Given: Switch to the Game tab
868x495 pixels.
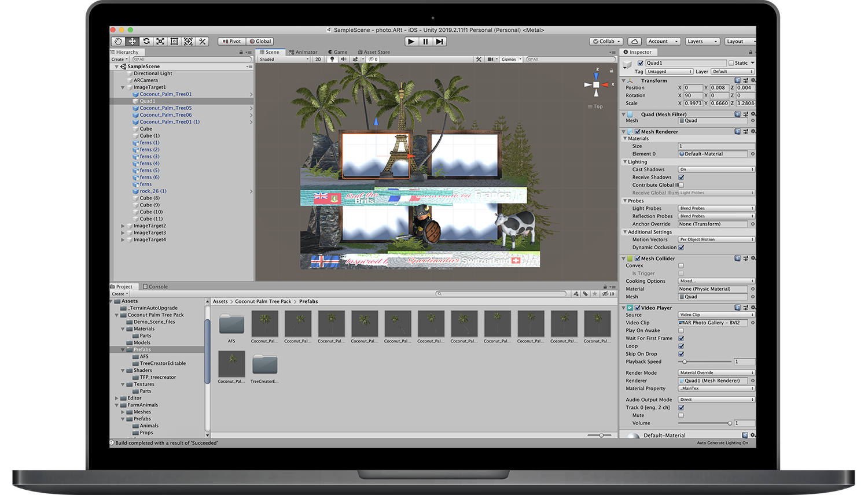Looking at the screenshot, I should 337,52.
